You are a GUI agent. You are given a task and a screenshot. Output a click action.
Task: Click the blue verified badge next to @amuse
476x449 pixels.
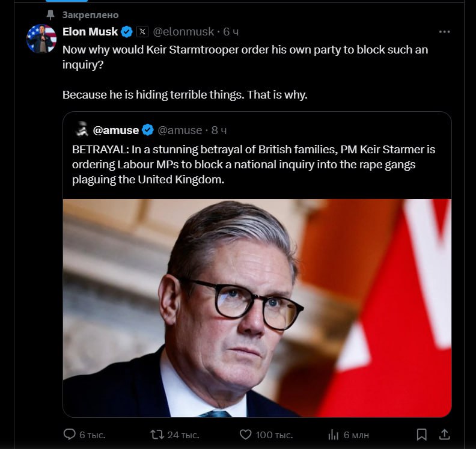coord(148,130)
